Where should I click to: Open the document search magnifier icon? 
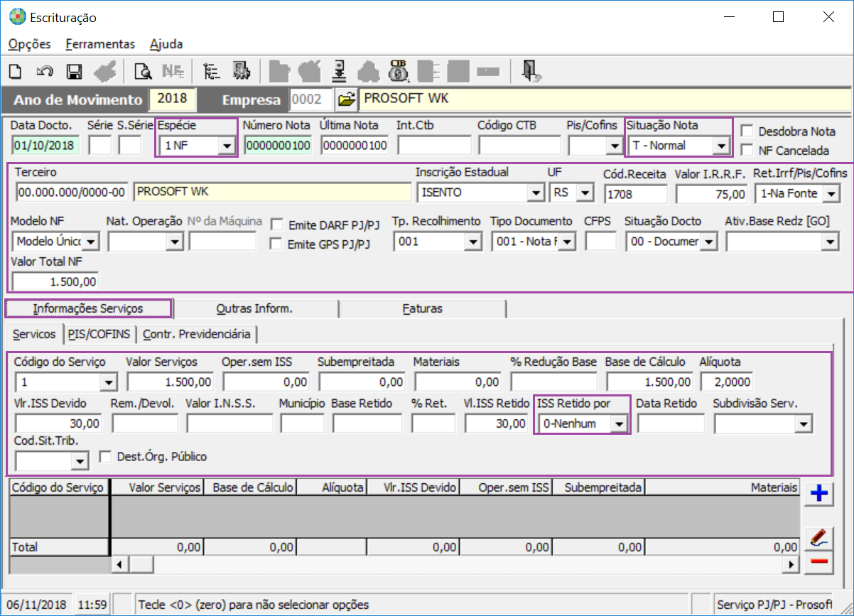pos(143,71)
